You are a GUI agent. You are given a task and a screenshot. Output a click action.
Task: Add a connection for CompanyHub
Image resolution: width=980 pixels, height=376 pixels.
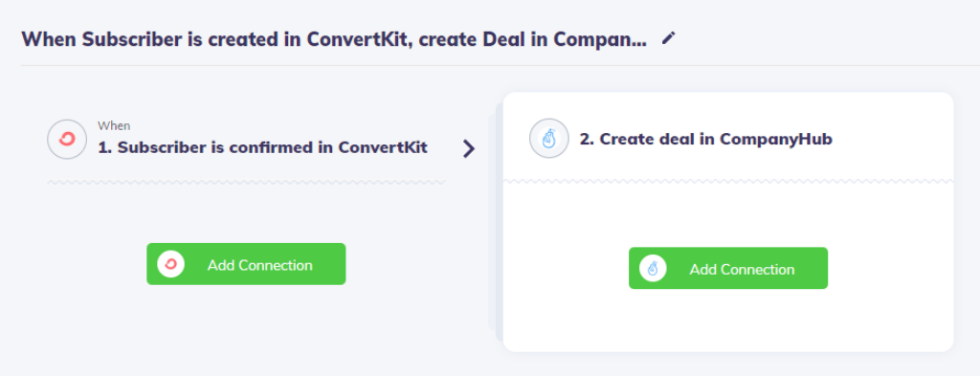[x=728, y=269]
